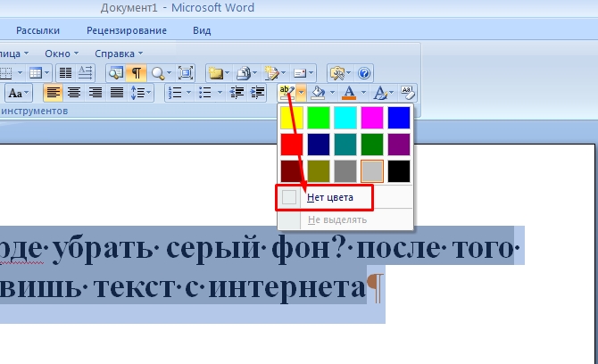Click the envelope icon
Image resolution: width=598 pixels, height=364 pixels.
click(300, 73)
